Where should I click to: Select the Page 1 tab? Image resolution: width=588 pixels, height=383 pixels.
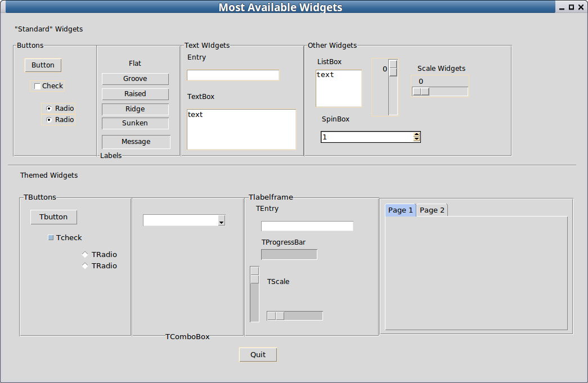pyautogui.click(x=401, y=210)
